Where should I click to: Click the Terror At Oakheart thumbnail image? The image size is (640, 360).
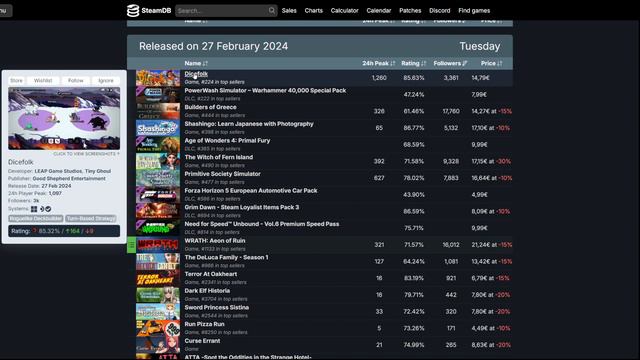[x=158, y=278]
